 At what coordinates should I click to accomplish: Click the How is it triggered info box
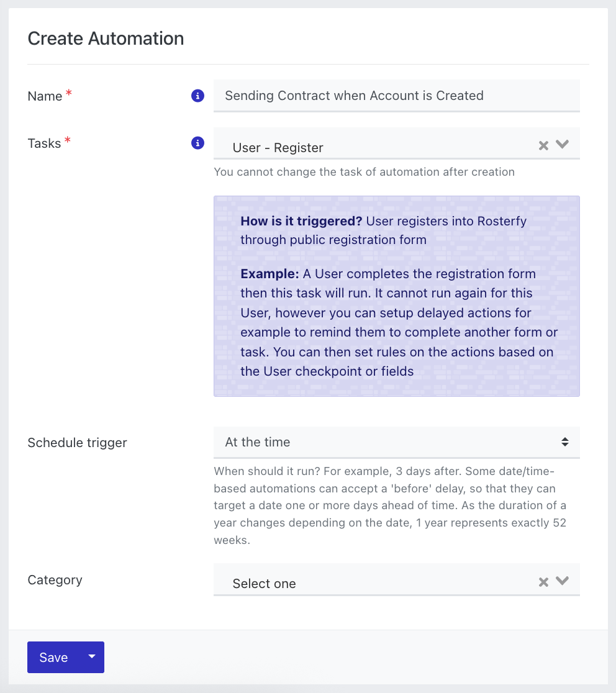(x=396, y=296)
